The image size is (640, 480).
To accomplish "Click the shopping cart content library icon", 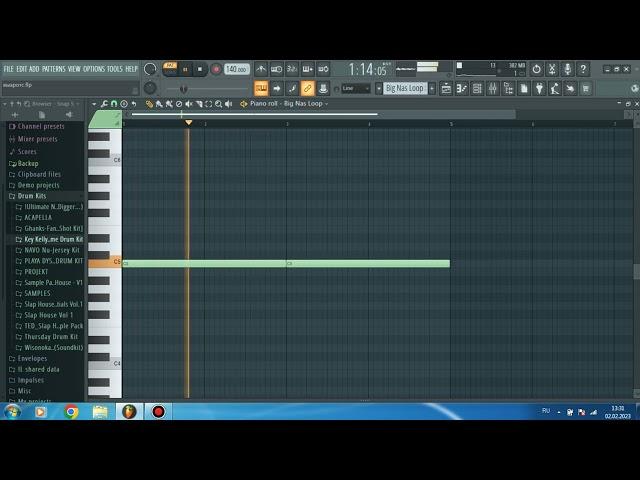I will pos(586,89).
